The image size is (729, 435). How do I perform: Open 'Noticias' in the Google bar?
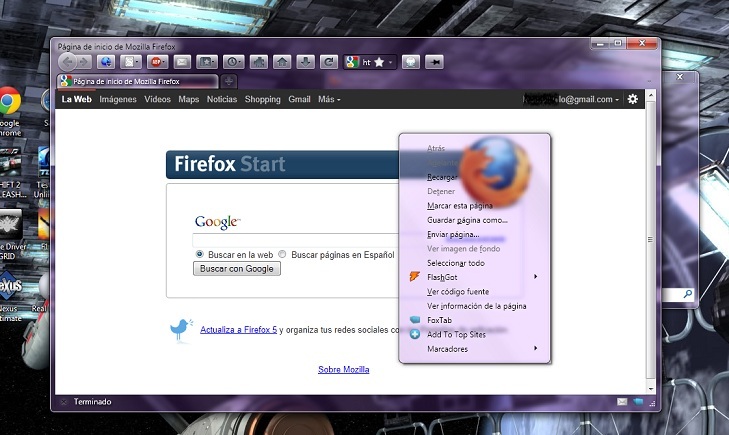click(222, 99)
